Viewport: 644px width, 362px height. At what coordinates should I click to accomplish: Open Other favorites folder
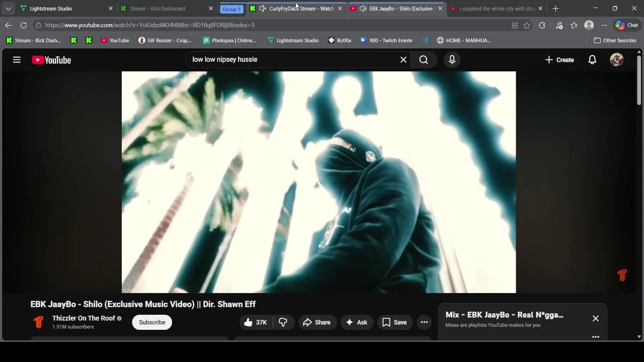pos(615,40)
